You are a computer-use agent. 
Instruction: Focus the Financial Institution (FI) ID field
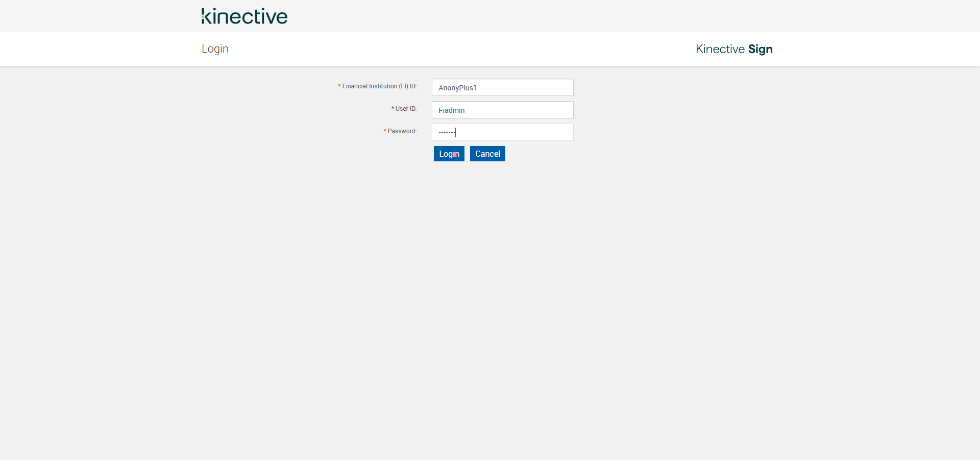coord(503,87)
